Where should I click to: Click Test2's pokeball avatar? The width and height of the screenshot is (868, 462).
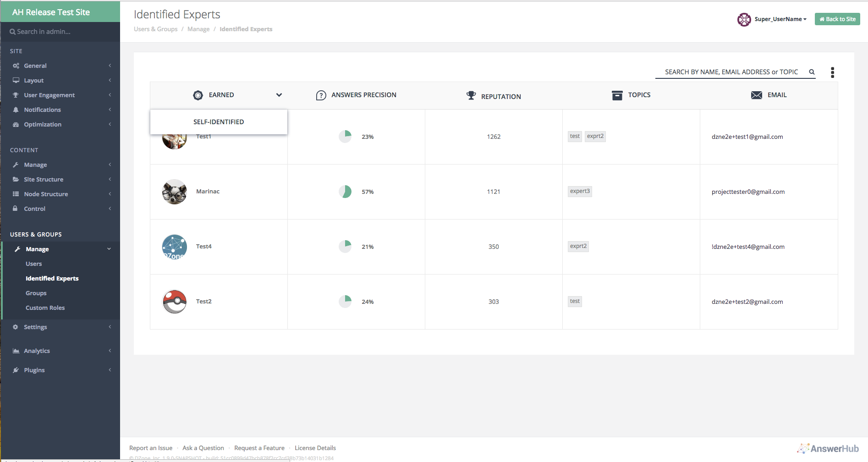175,302
